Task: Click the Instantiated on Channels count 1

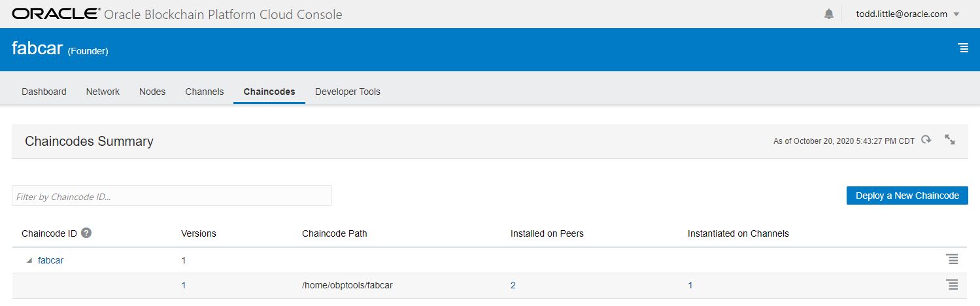Action: 690,285
